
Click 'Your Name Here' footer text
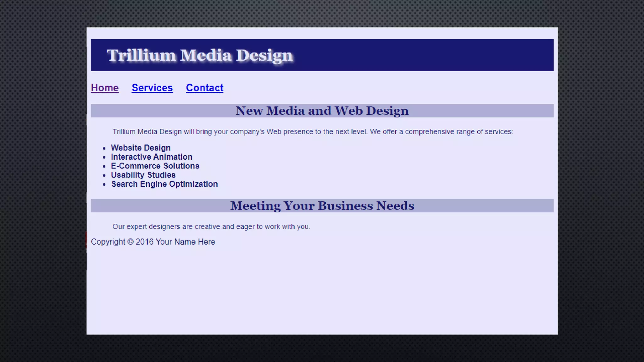click(185, 242)
